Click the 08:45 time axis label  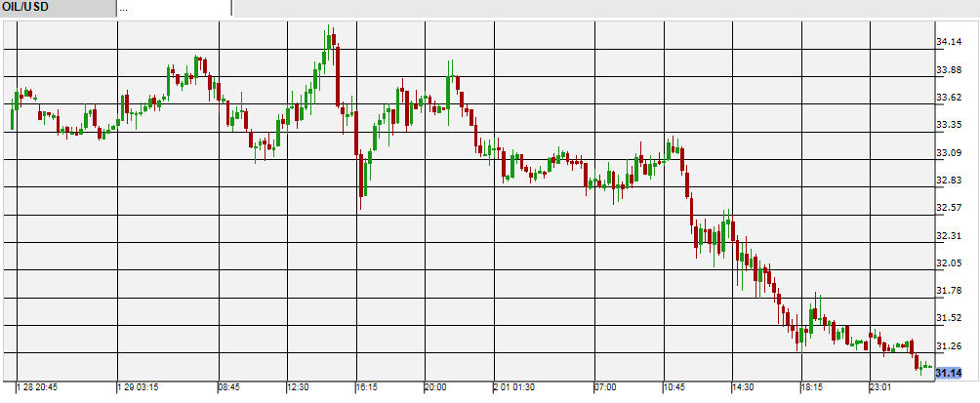[x=228, y=387]
